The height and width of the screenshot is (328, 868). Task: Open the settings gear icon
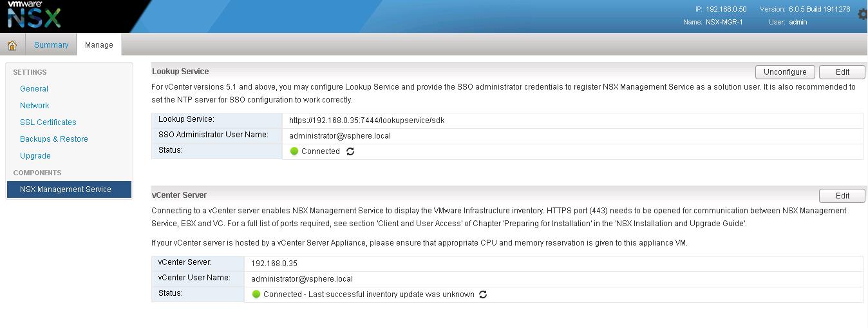tap(863, 14)
